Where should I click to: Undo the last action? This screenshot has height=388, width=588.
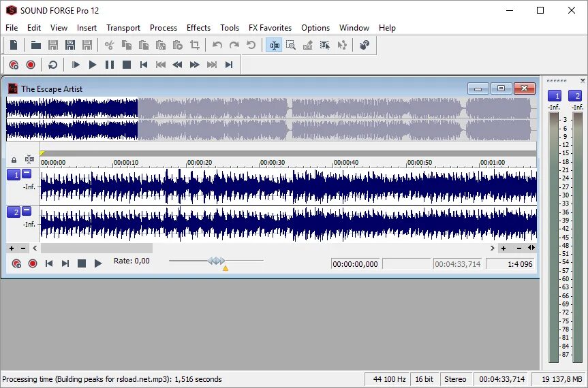point(217,45)
